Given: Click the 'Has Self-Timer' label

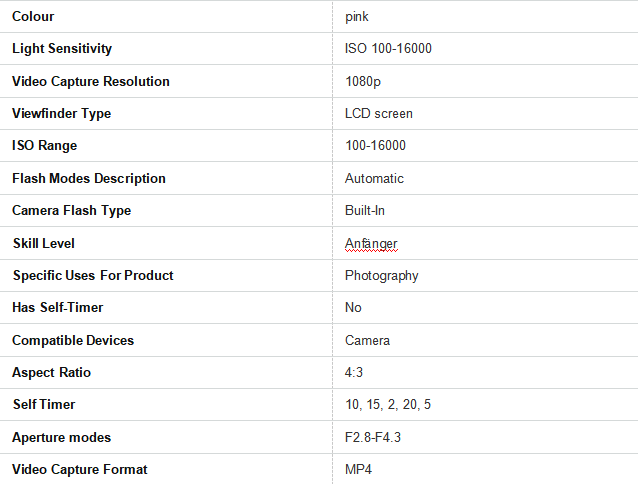Looking at the screenshot, I should pos(58,307).
